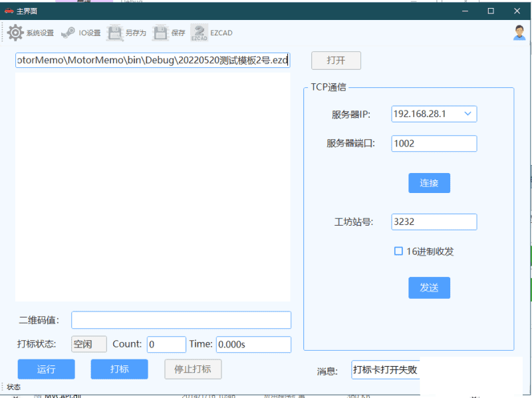This screenshot has height=398, width=532.
Task: Click the 二维码值 input field
Action: click(x=181, y=320)
